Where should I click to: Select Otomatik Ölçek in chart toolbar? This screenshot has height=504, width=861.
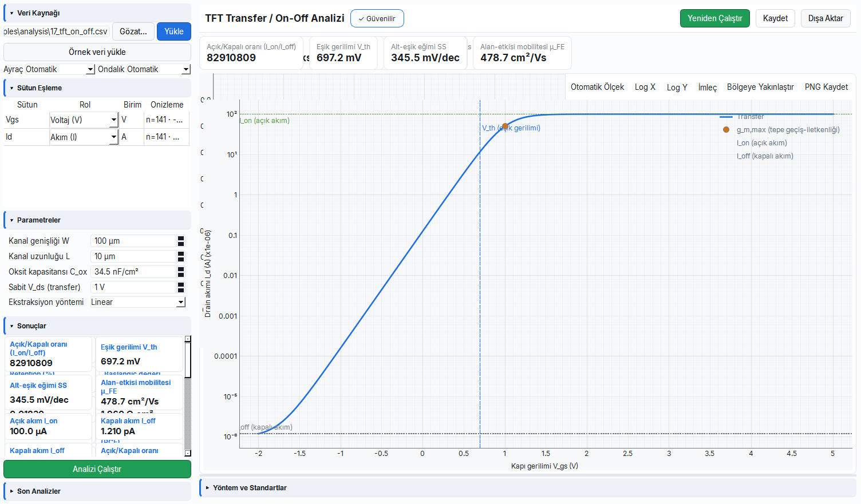(x=597, y=87)
